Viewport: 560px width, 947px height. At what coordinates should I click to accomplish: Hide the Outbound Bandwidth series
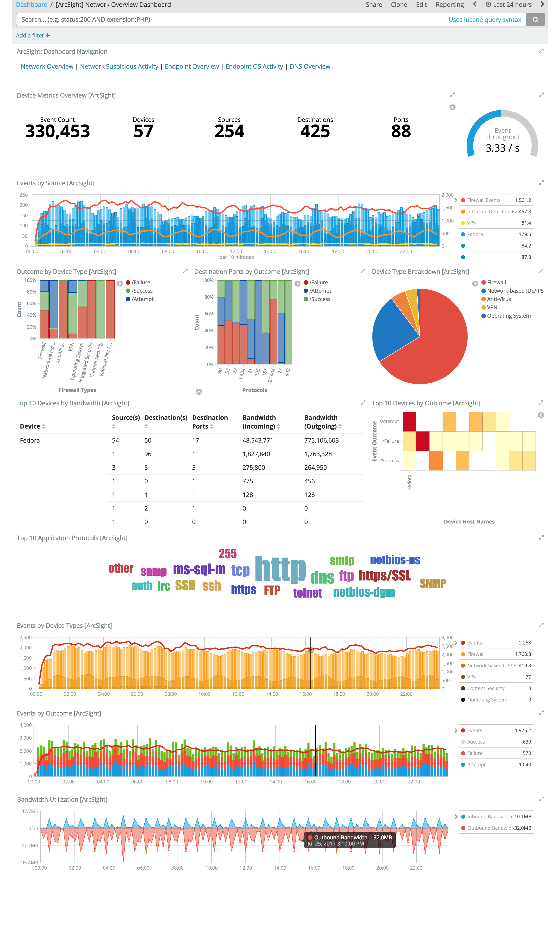pos(491,828)
